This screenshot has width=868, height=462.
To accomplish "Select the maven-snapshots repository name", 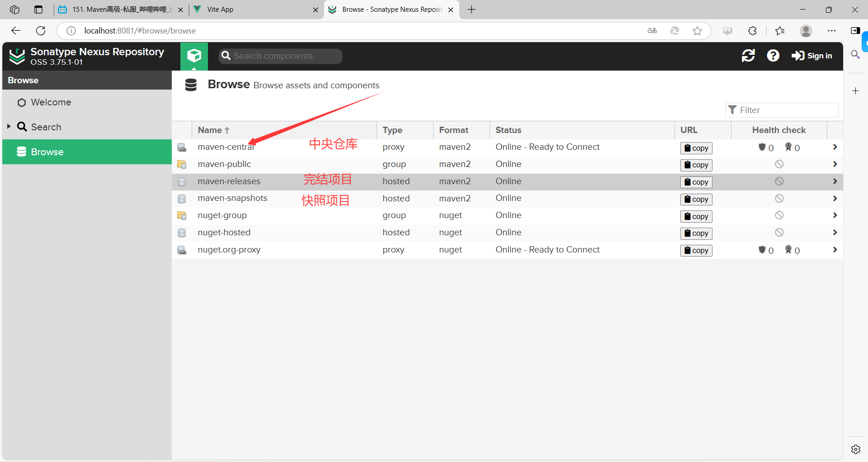I will point(232,198).
